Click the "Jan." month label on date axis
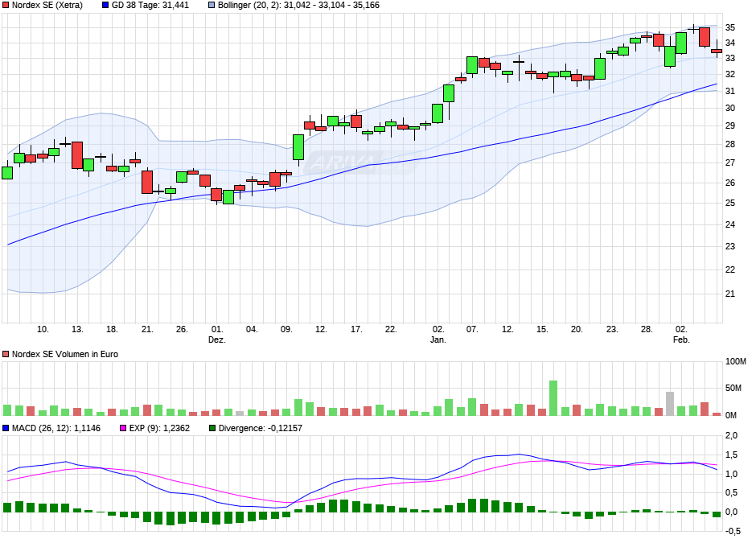 [x=438, y=339]
